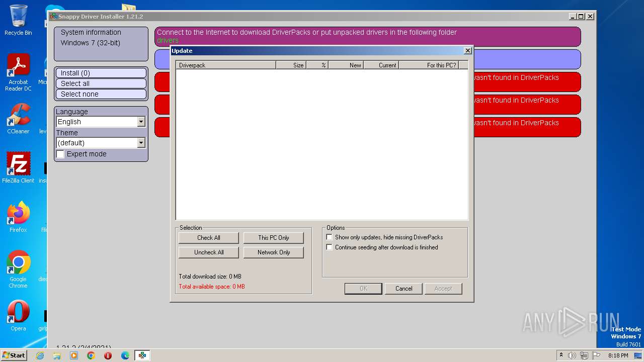The width and height of the screenshot is (644, 362).
Task: Open Windows Media Player taskbar icon
Action: click(x=74, y=355)
